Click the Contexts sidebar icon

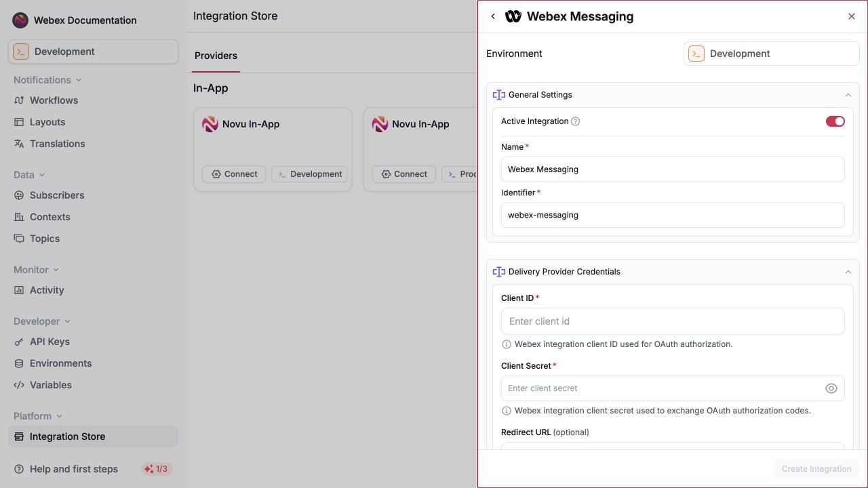[19, 217]
